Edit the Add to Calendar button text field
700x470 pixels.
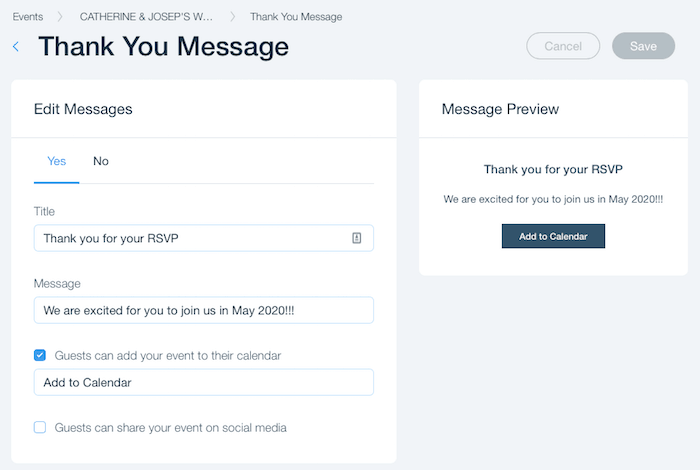click(x=204, y=383)
